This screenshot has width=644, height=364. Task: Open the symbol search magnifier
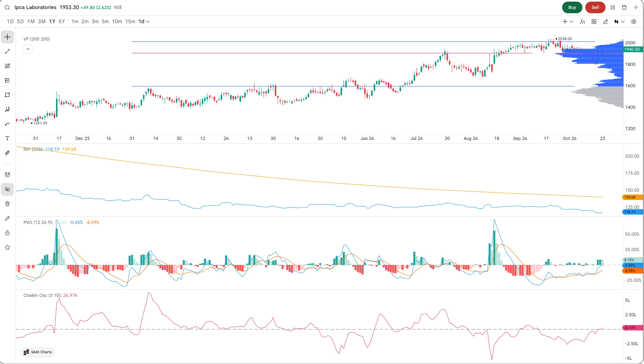7,8
